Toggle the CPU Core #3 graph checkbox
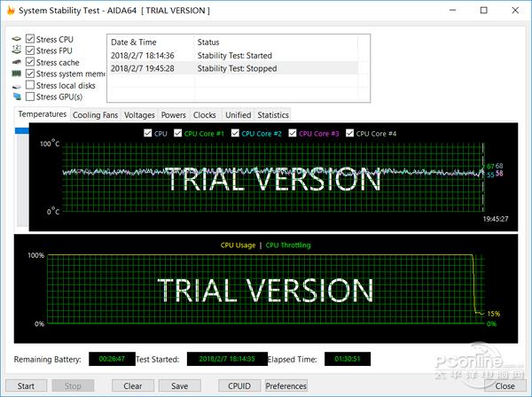The width and height of the screenshot is (532, 397). pos(293,133)
